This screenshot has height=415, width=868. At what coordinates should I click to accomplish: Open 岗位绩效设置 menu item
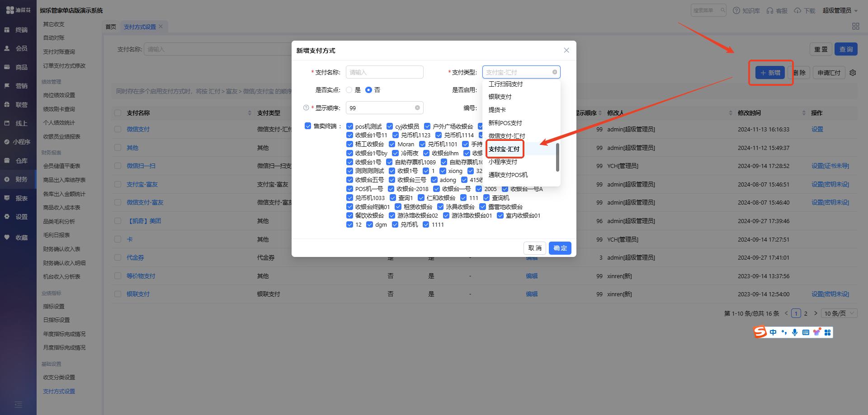(59, 95)
